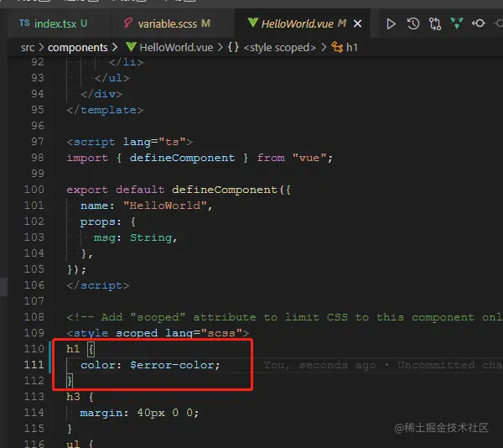The image size is (503, 448).
Task: Click the green Vue toolbar icon
Action: coord(457,23)
